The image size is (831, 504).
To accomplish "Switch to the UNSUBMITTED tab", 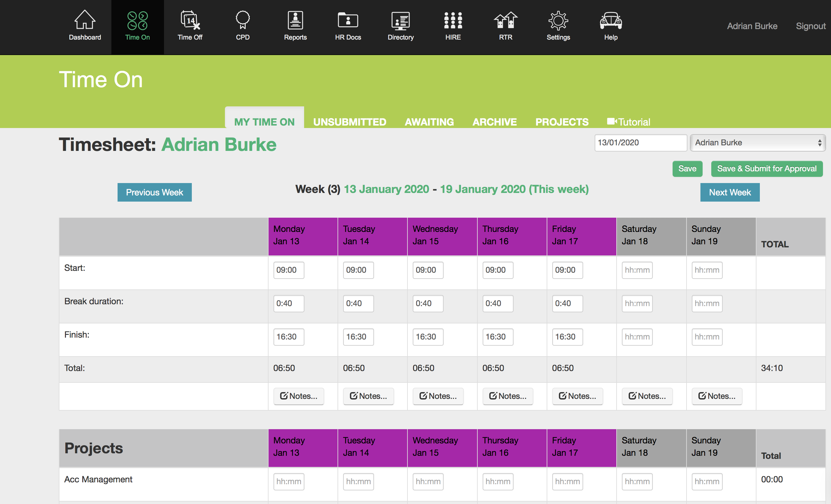I will (x=349, y=122).
